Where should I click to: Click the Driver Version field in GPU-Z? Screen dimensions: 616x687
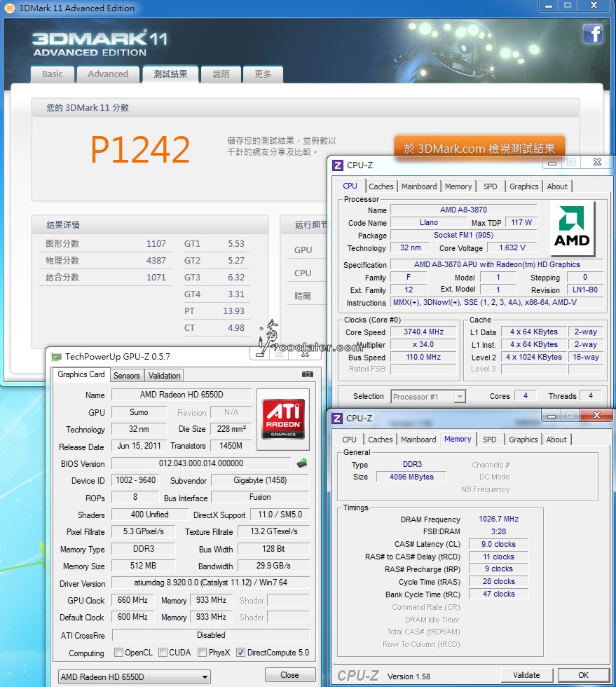tap(211, 583)
